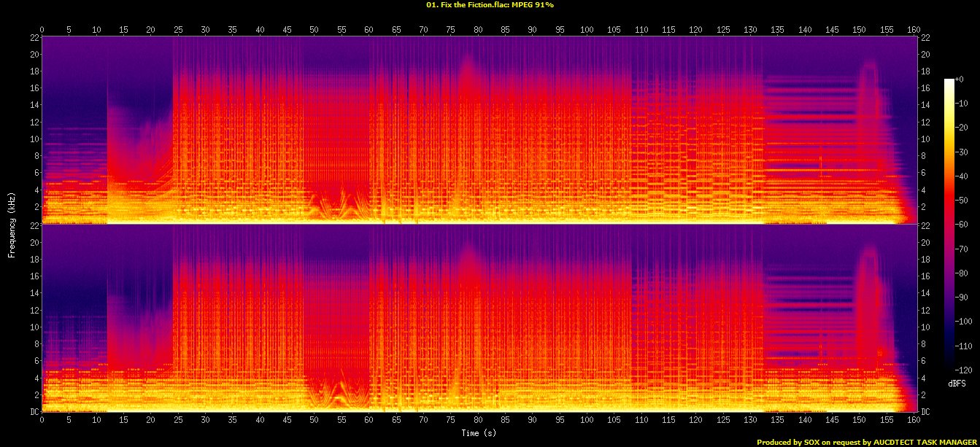
Task: Click the '22' kHz label at top-right corner
Action: pyautogui.click(x=925, y=37)
